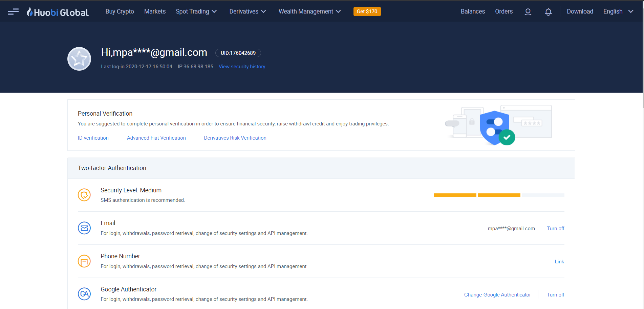The height and width of the screenshot is (309, 644).
Task: Click the security shield illustration
Action: [498, 125]
